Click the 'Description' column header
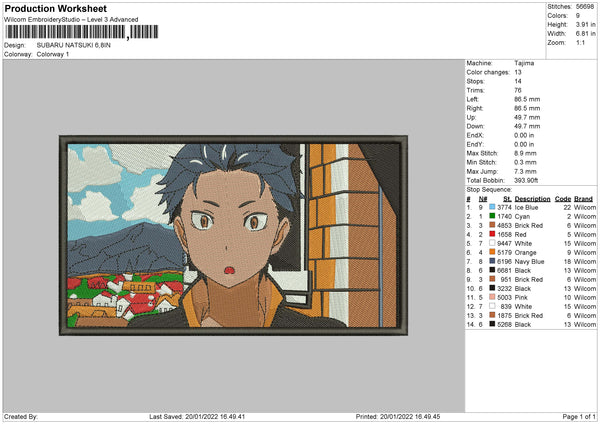Screen dimensions: 600x424 tap(532, 199)
